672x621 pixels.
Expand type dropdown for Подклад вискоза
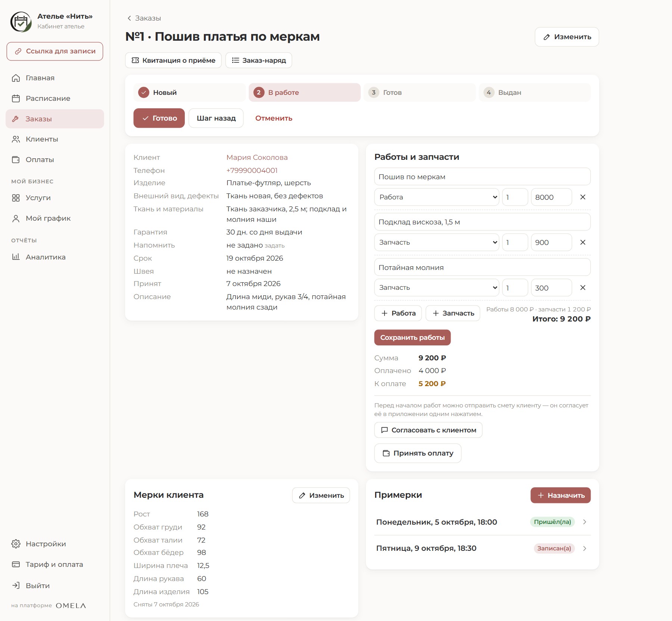pos(437,242)
